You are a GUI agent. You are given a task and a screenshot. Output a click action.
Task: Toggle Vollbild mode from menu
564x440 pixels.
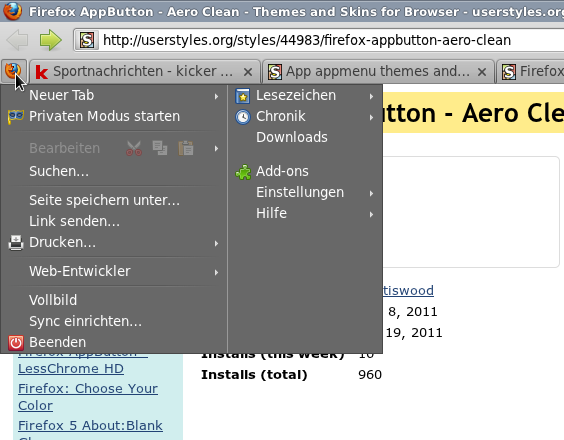pyautogui.click(x=114, y=300)
